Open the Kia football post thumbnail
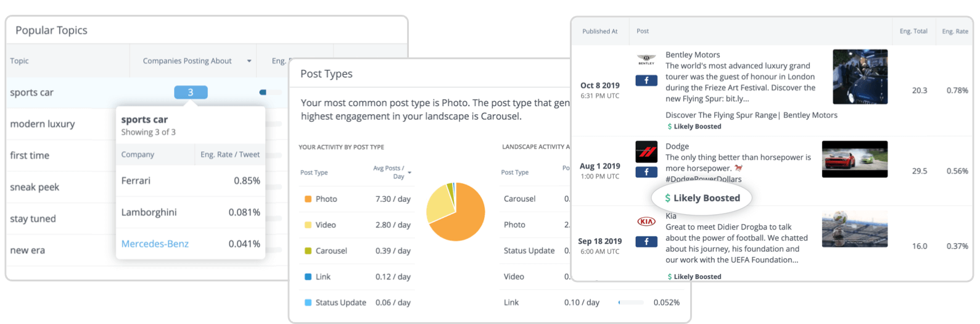 coord(854,229)
